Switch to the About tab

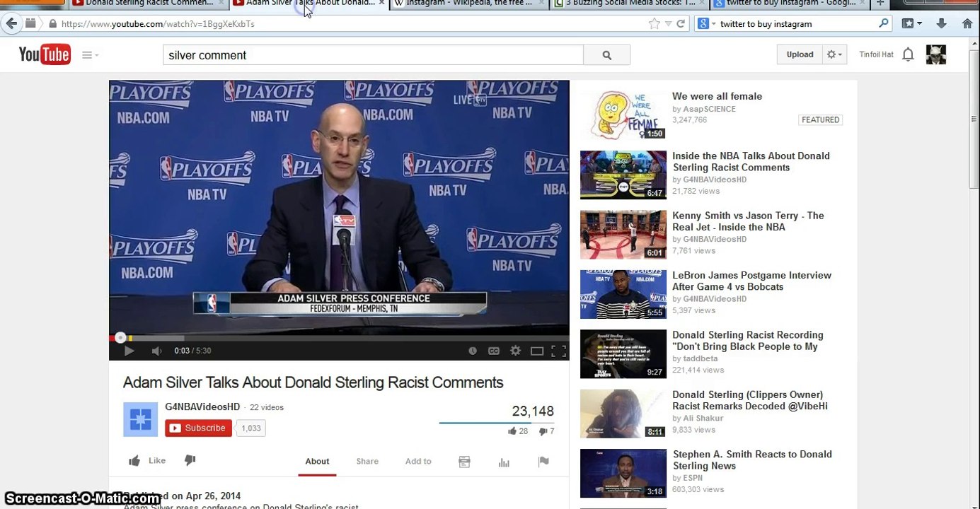coord(317,461)
